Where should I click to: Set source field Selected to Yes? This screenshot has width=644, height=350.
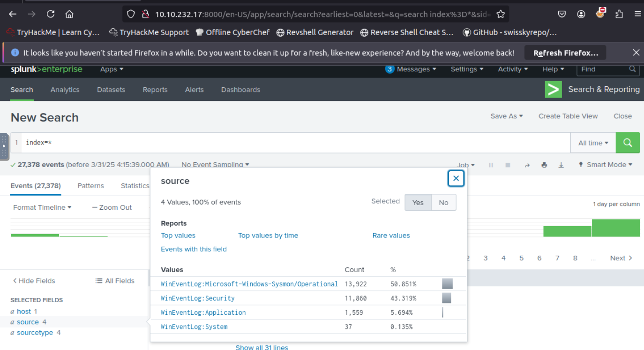(418, 203)
